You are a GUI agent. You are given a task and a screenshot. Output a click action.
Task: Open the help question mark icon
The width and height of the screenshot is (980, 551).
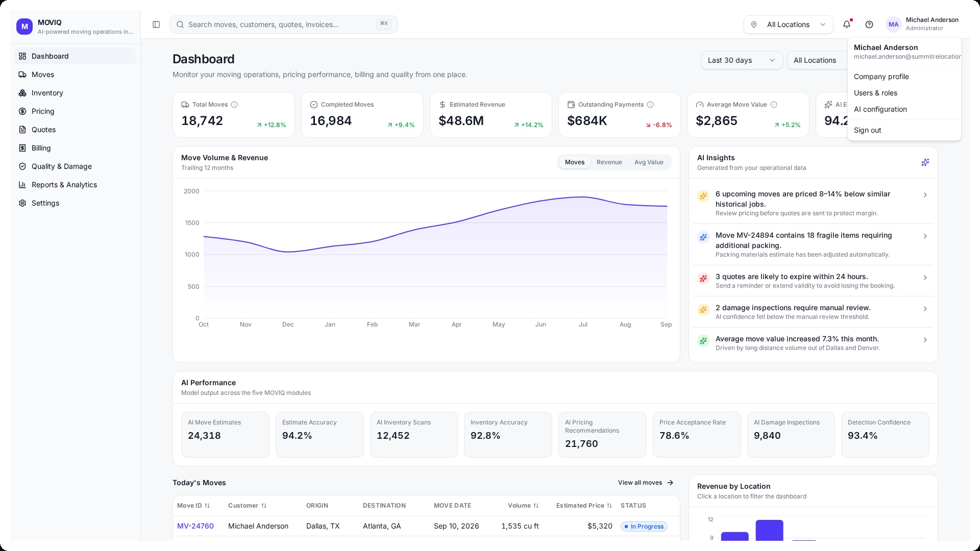[x=869, y=24]
